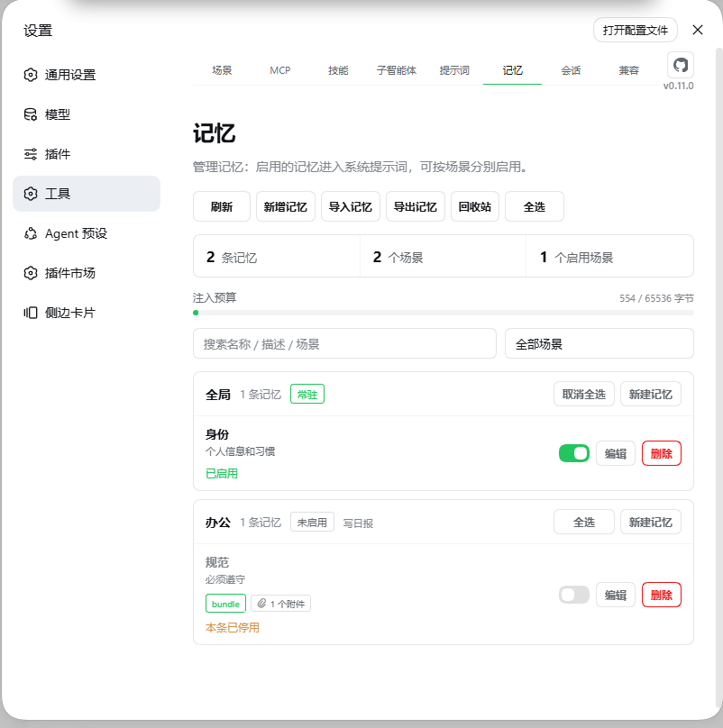Image resolution: width=723 pixels, height=728 pixels.
Task: Open the 全部场景 filter dropdown
Action: coord(599,343)
